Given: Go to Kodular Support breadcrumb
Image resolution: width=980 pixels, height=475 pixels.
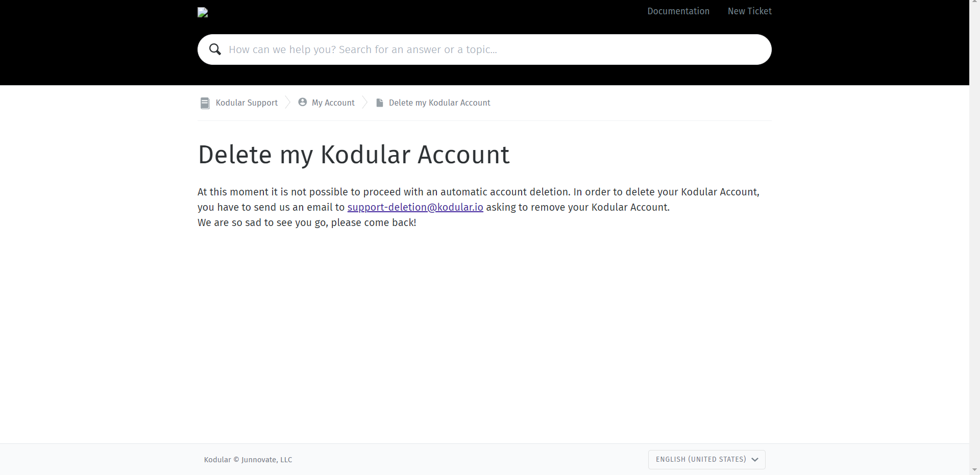Looking at the screenshot, I should [247, 103].
